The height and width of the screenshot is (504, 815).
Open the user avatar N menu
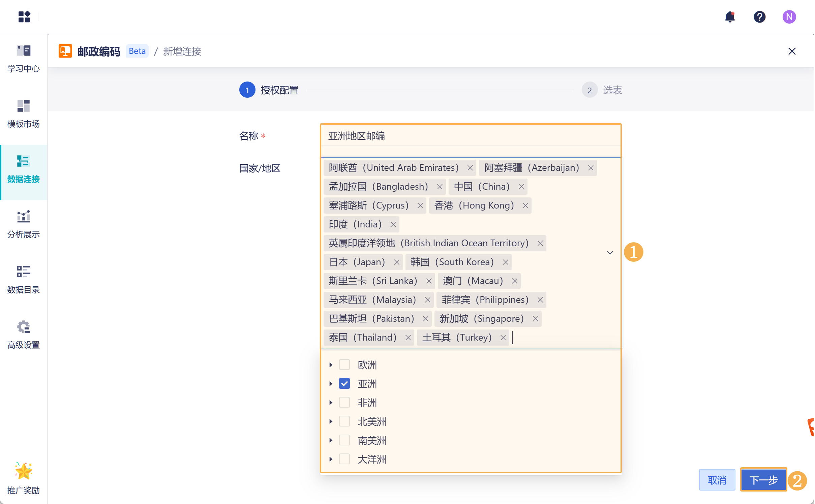[x=789, y=17]
